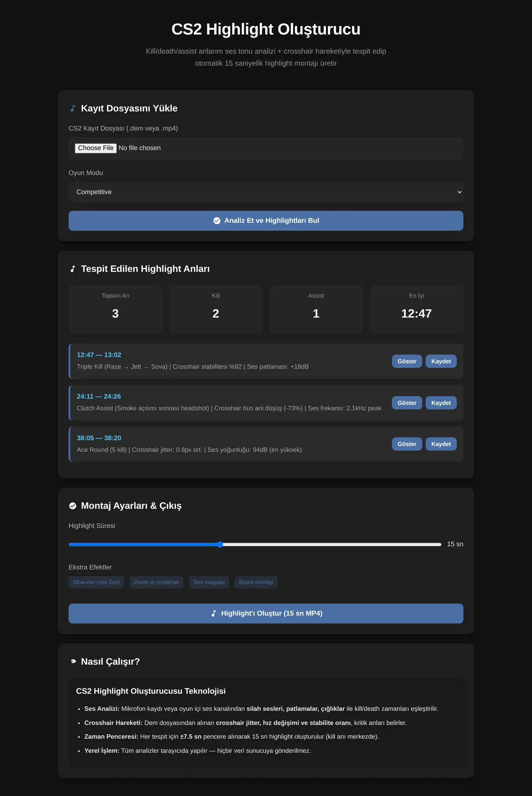
Task: Save the 12:47 — 13:02 Triple Kill highlight
Action: click(x=441, y=361)
